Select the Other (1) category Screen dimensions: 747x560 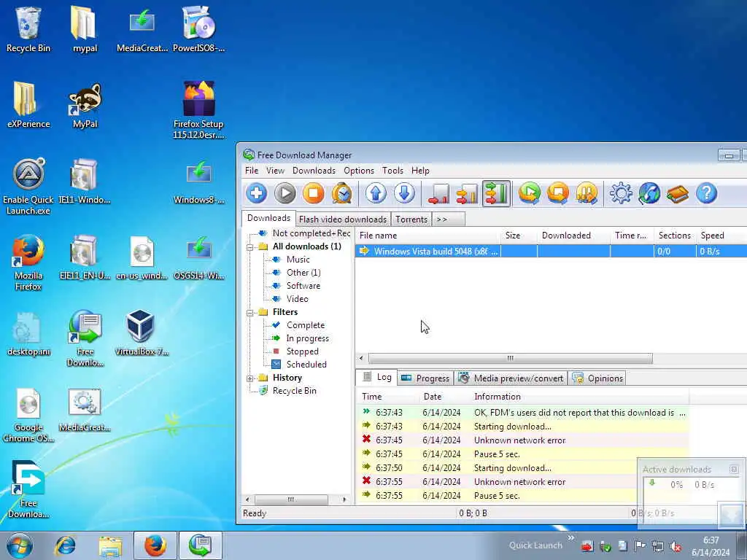pyautogui.click(x=303, y=273)
